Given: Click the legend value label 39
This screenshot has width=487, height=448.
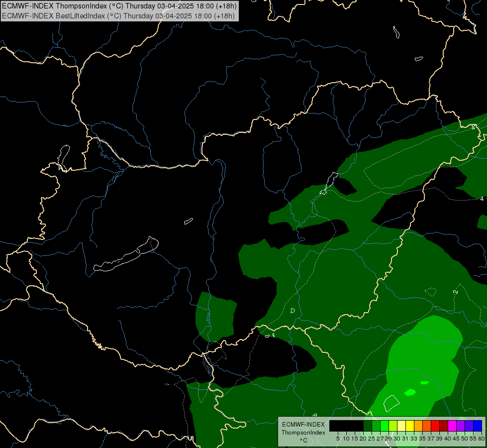Looking at the screenshot, I should pos(439,439).
